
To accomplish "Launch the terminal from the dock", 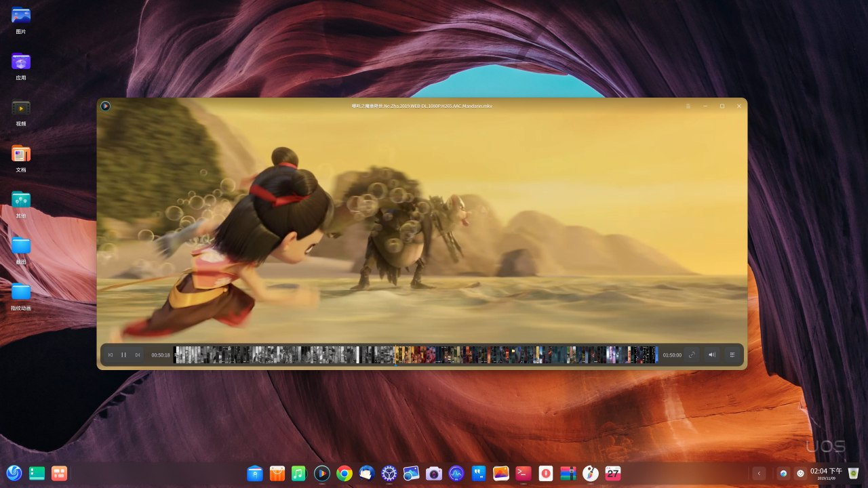I will (523, 473).
